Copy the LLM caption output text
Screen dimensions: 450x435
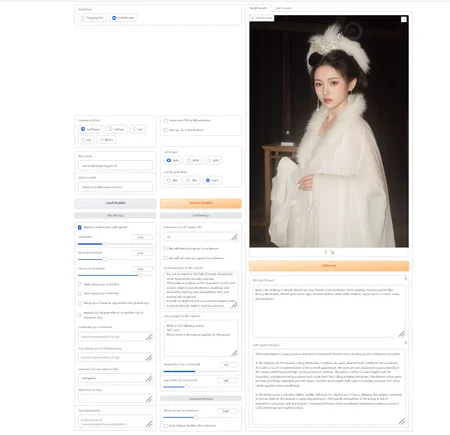406,343
